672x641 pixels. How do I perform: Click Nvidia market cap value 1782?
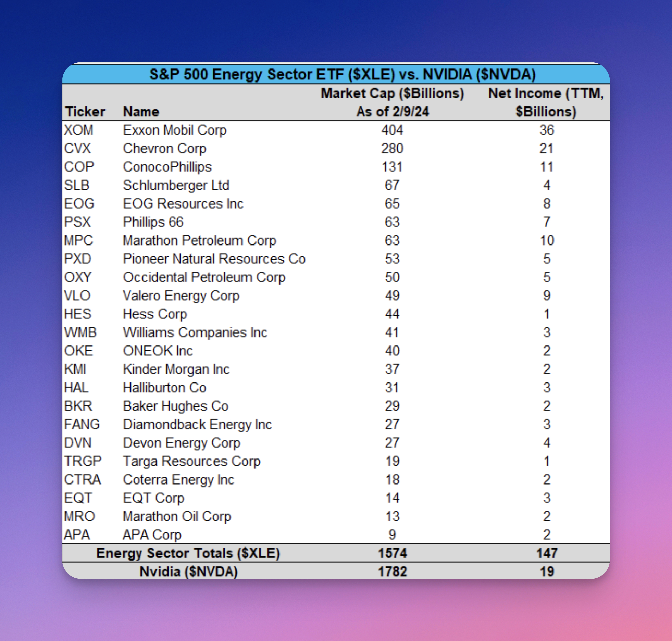393,572
